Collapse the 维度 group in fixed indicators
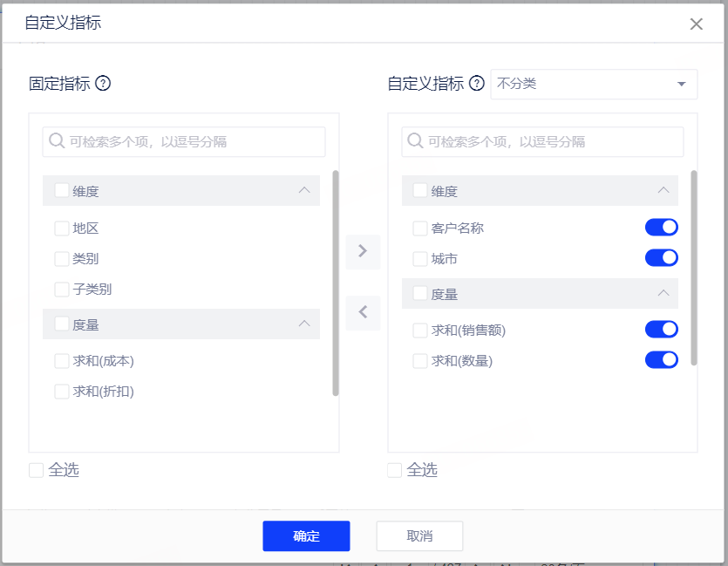 pos(303,190)
